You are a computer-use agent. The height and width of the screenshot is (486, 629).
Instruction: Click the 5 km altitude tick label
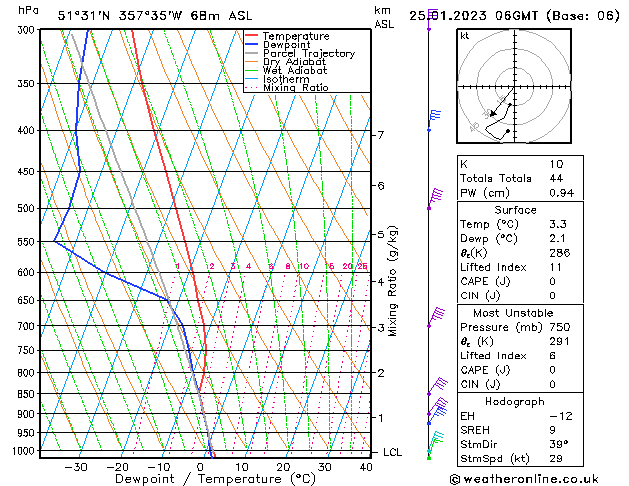[381, 234]
